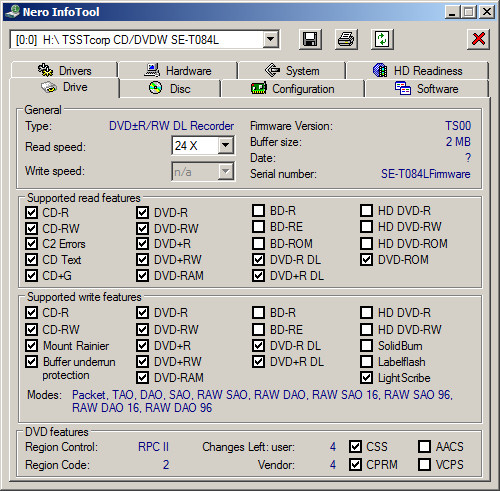500x491 pixels.
Task: Toggle Buffer underrun protection checkbox
Action: (32, 361)
